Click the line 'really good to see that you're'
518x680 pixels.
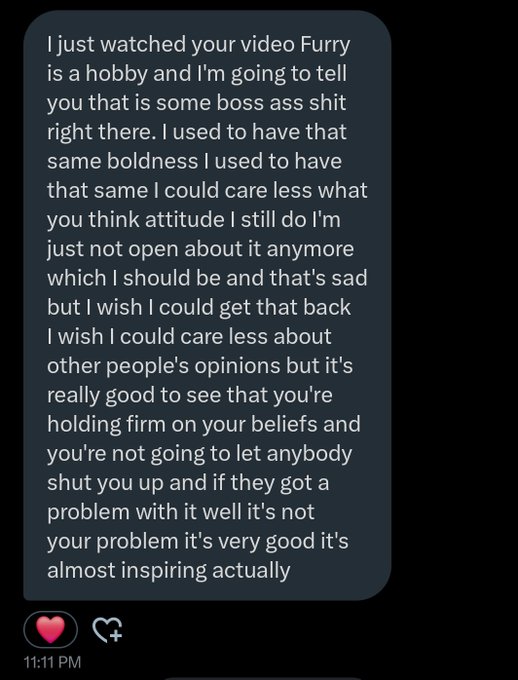pos(190,395)
